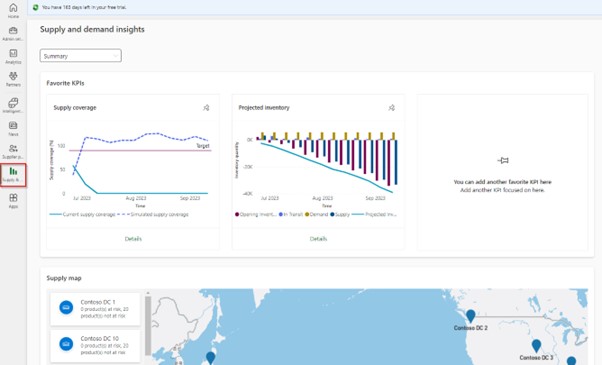The image size is (602, 365).
Task: Click the Contoso DC 2 map pin
Action: (x=470, y=316)
